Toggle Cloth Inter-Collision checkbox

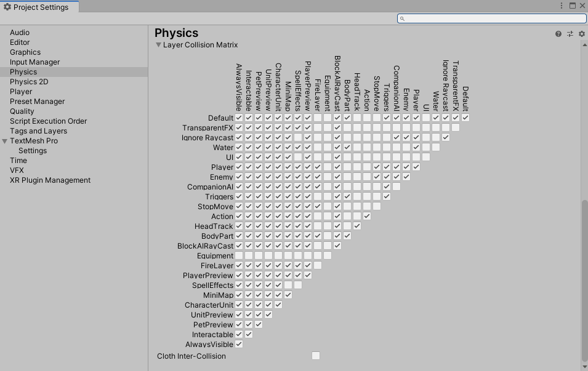pos(316,356)
